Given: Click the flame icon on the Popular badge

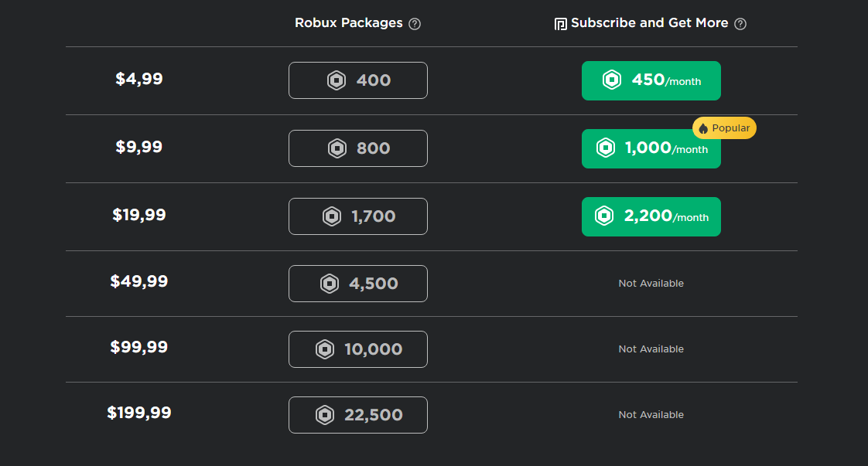Looking at the screenshot, I should coord(703,129).
